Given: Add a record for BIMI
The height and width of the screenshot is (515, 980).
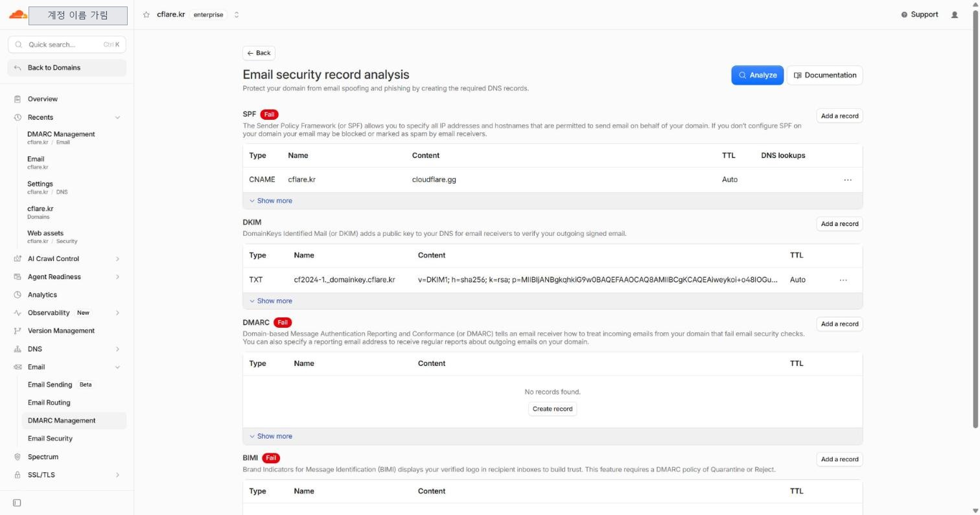Looking at the screenshot, I should 839,459.
